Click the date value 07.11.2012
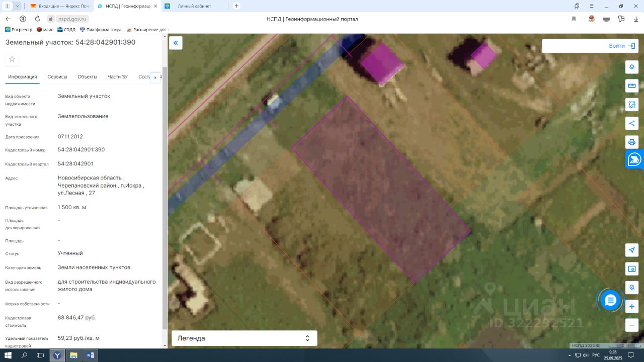 (70, 137)
